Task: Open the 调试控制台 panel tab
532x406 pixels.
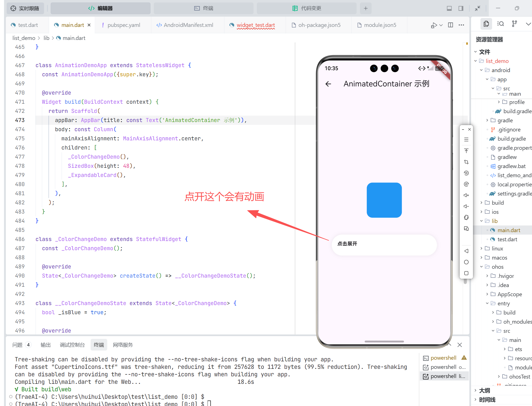Action: click(72, 345)
